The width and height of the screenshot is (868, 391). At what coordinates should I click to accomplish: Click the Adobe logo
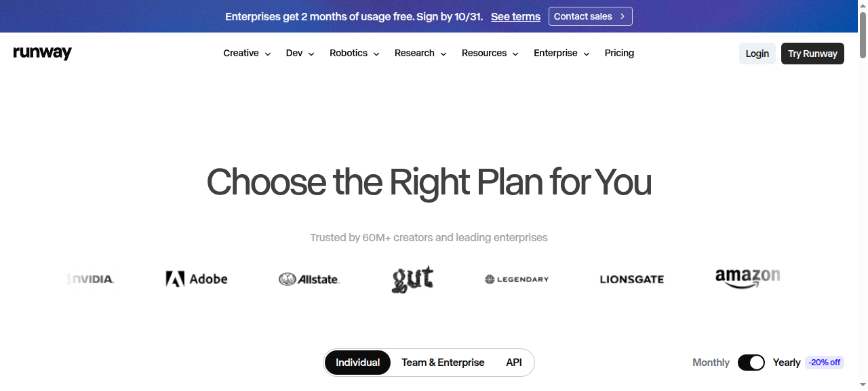pyautogui.click(x=197, y=279)
